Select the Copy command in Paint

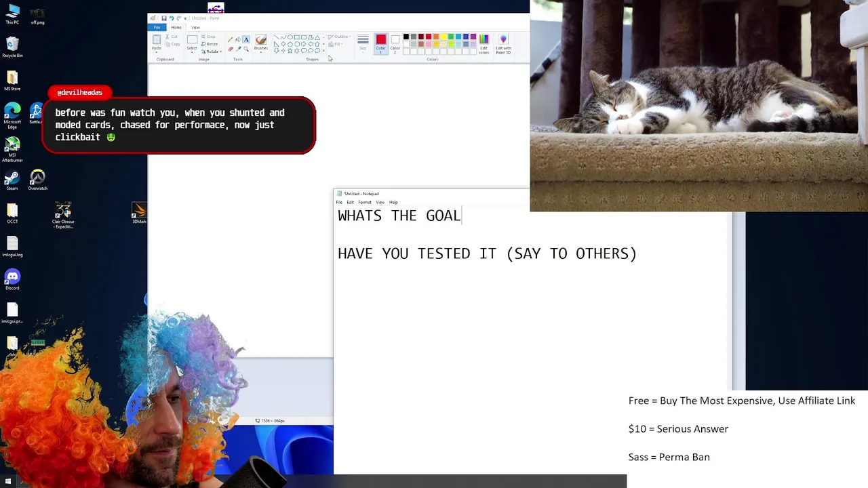click(172, 44)
